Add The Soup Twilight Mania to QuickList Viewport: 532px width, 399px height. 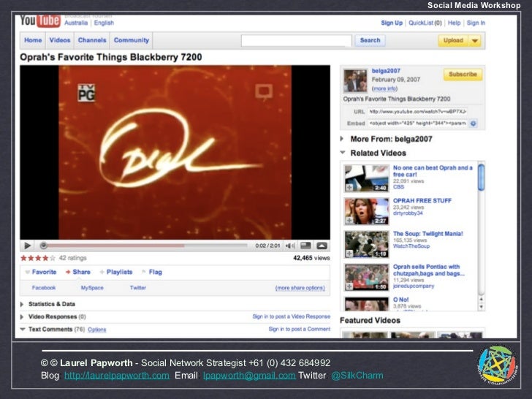(x=349, y=254)
